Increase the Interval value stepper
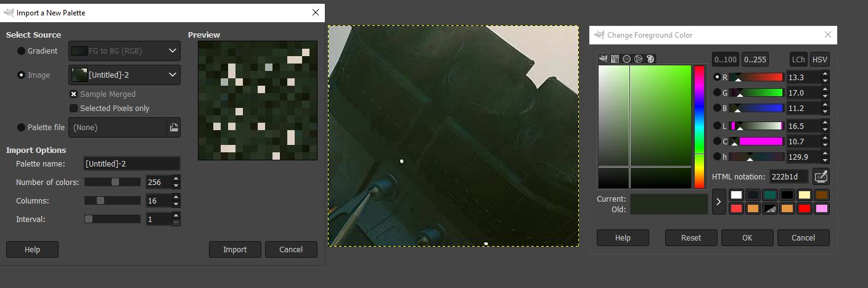The width and height of the screenshot is (868, 288). click(176, 216)
